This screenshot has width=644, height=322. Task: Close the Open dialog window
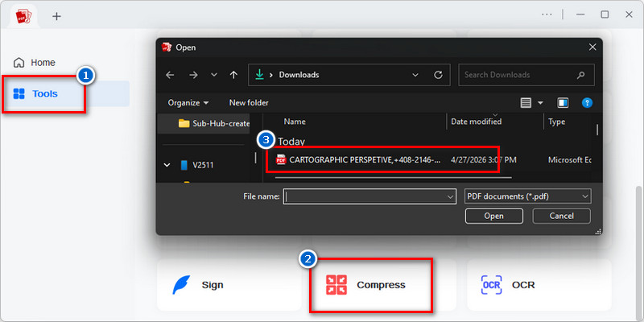(592, 47)
